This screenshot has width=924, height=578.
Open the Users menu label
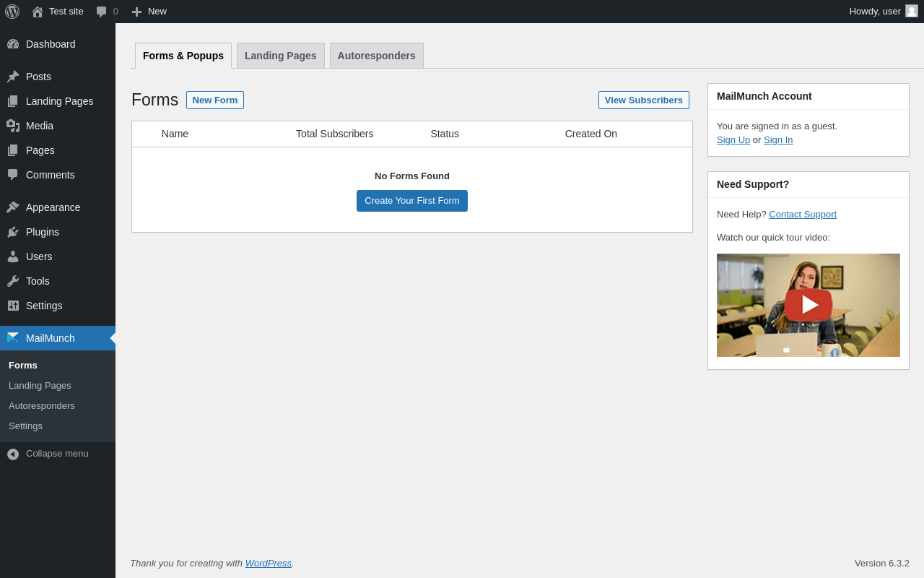point(39,256)
